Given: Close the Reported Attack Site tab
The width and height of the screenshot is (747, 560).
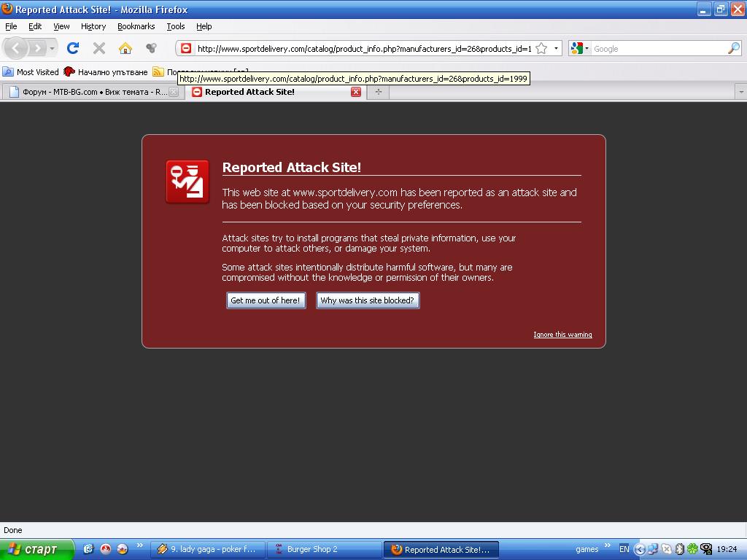Looking at the screenshot, I should tap(356, 92).
